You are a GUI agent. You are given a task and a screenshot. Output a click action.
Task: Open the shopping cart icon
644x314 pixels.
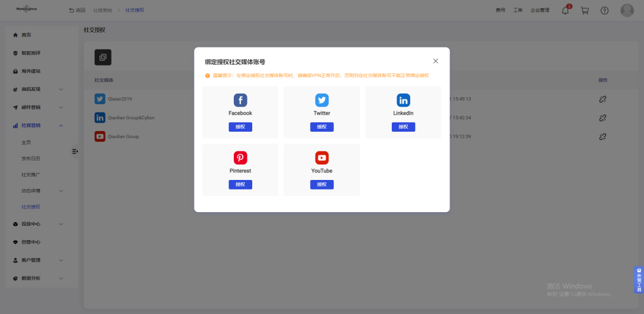585,10
